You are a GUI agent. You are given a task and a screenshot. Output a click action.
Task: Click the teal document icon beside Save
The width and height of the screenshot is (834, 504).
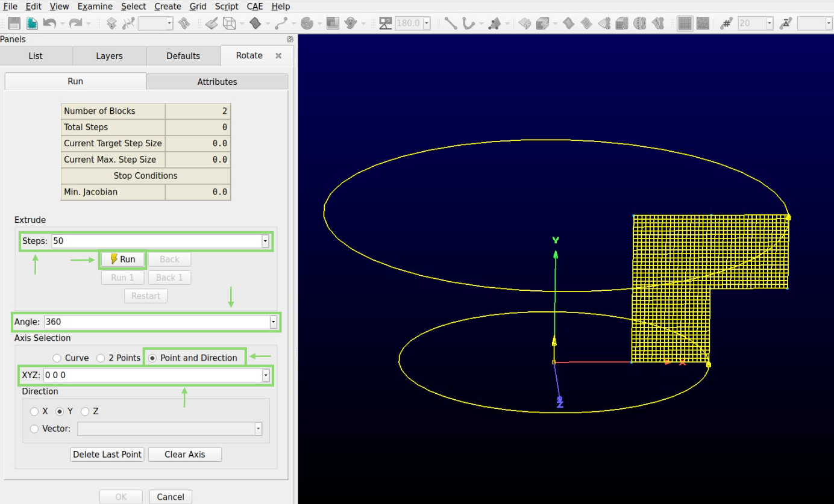[x=32, y=23]
